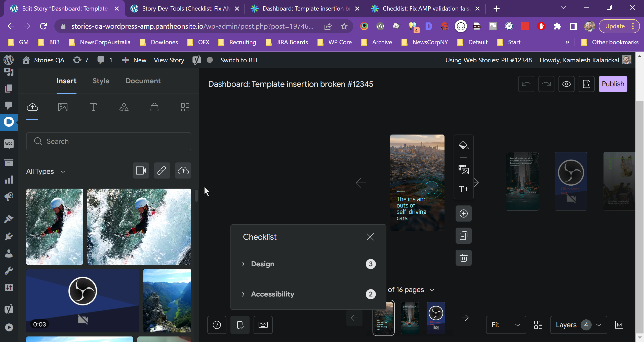Click View Story link
The image size is (644, 342).
(x=169, y=60)
